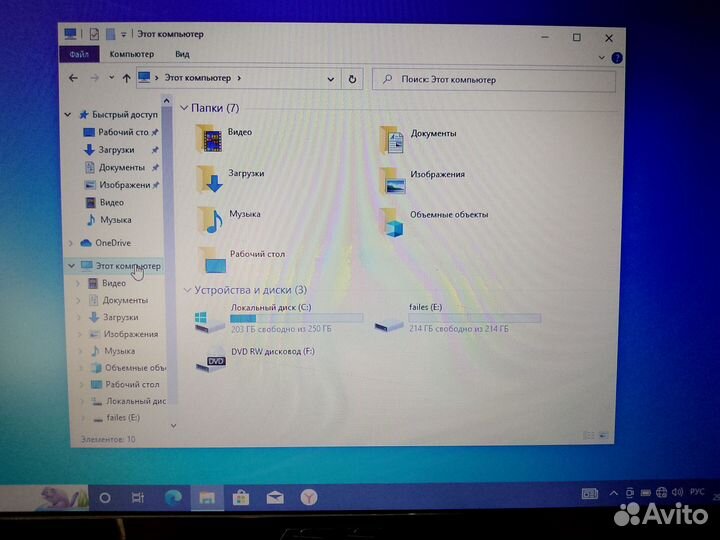The height and width of the screenshot is (540, 720).
Task: Open volume control in system tray
Action: coord(677,492)
